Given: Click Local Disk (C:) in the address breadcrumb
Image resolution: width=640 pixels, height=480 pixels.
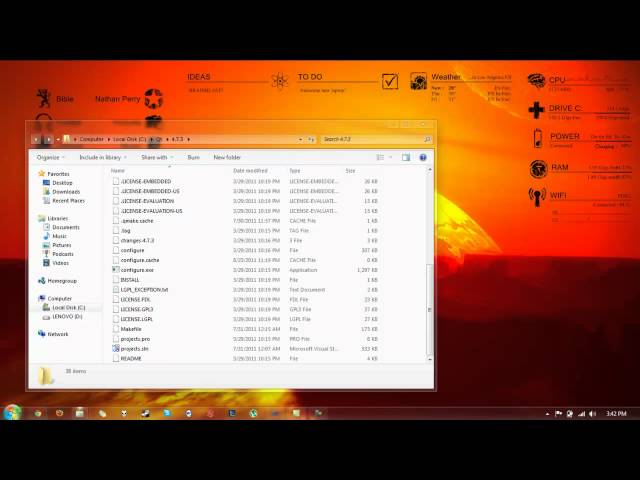Looking at the screenshot, I should (x=129, y=139).
